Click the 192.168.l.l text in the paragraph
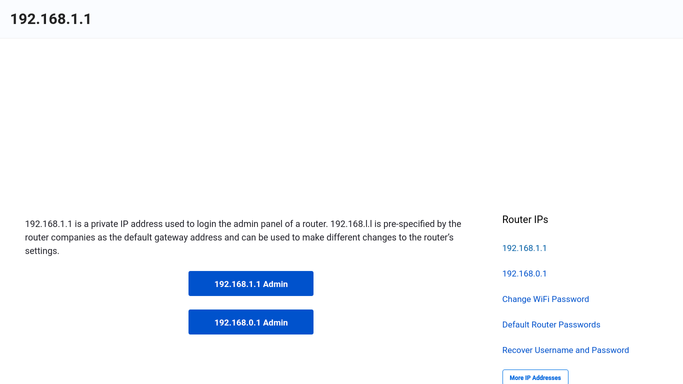Image resolution: width=683 pixels, height=384 pixels. tap(351, 224)
